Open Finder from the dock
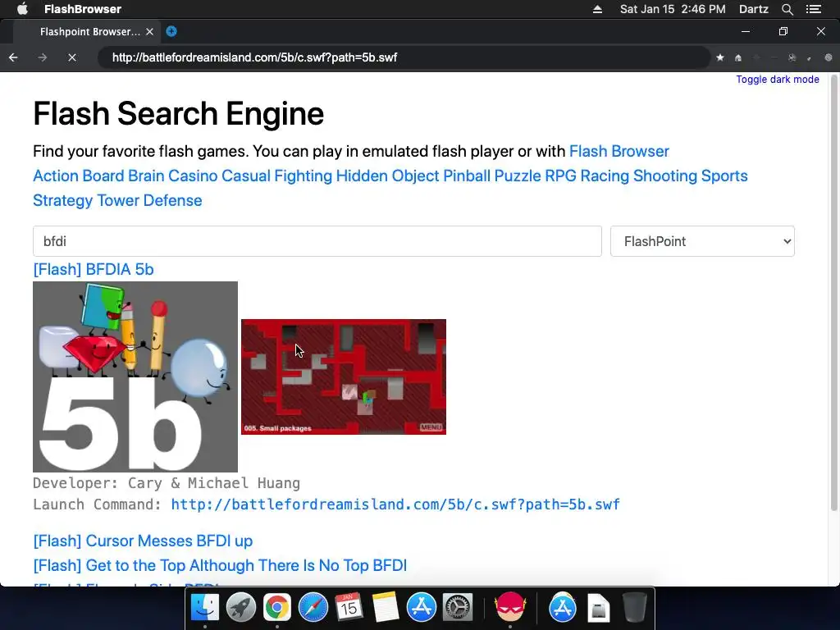 click(x=205, y=608)
